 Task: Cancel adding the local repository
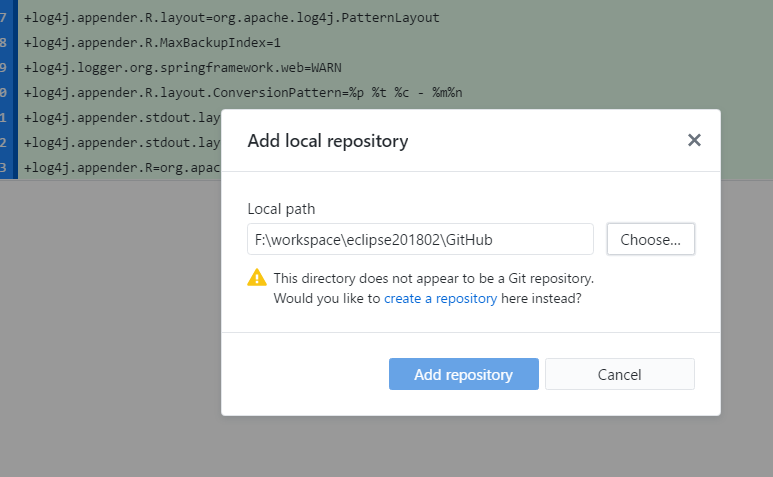620,374
